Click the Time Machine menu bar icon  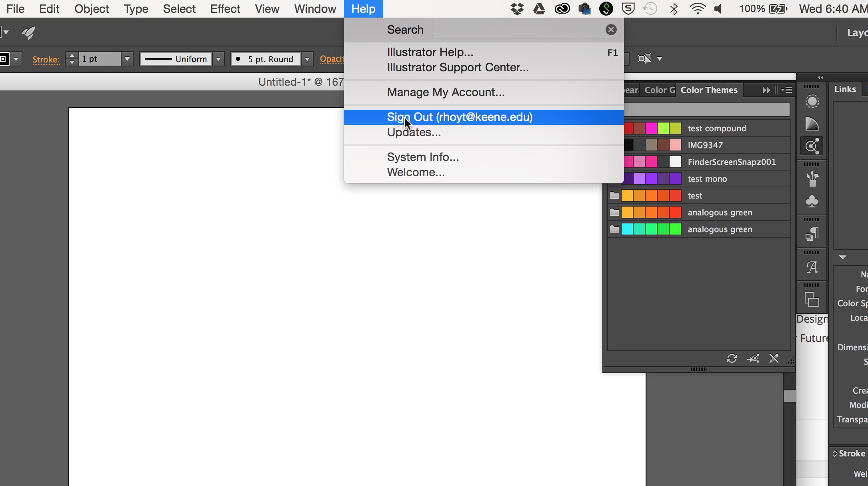(x=650, y=9)
